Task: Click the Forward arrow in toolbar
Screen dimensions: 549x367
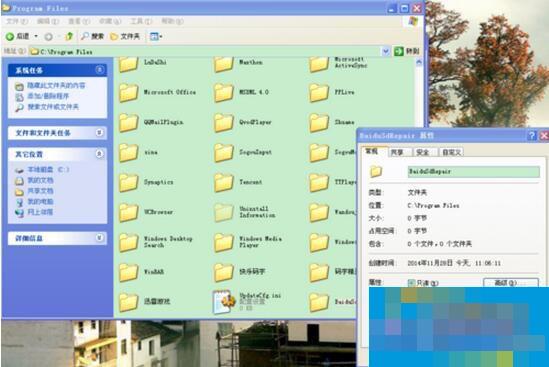Action: 49,36
